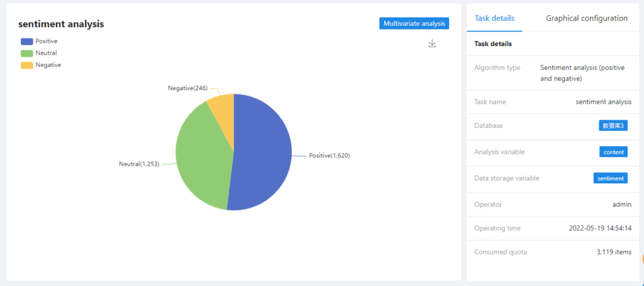Screen dimensions: 644x286
Task: Switch to the Task details tab
Action: coord(494,18)
